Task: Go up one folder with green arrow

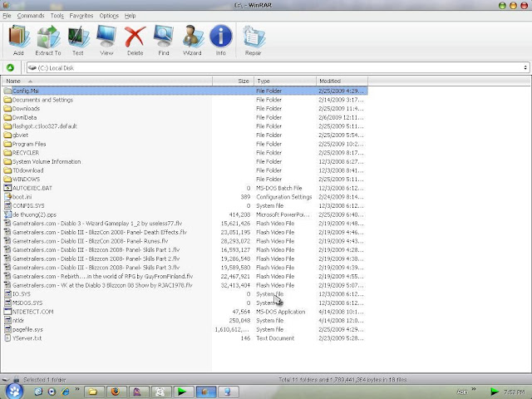Action: (x=10, y=67)
